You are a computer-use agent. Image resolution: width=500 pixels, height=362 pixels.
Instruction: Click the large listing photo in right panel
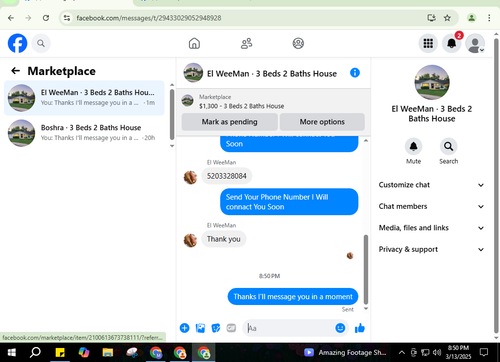(432, 82)
